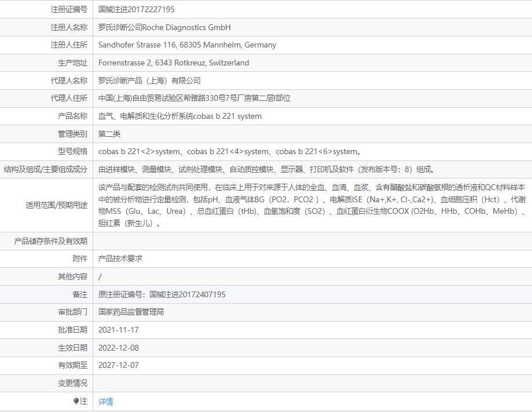
Task: Select expiry date 2027-12-07
Action: coord(119,366)
